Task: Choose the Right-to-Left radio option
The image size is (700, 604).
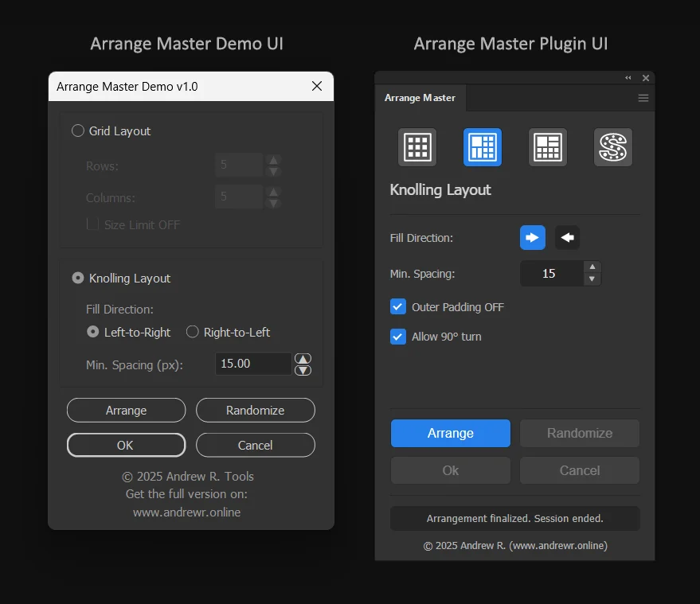Action: pos(193,332)
